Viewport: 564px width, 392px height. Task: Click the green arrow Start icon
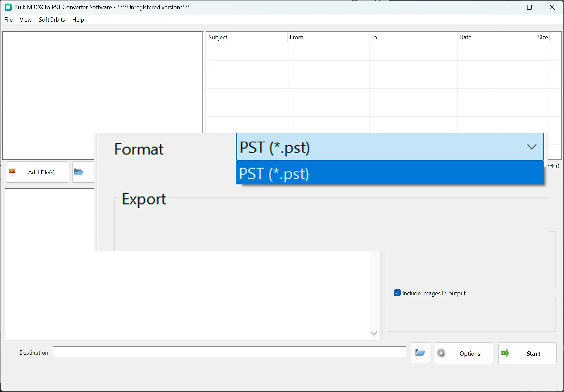pyautogui.click(x=505, y=353)
